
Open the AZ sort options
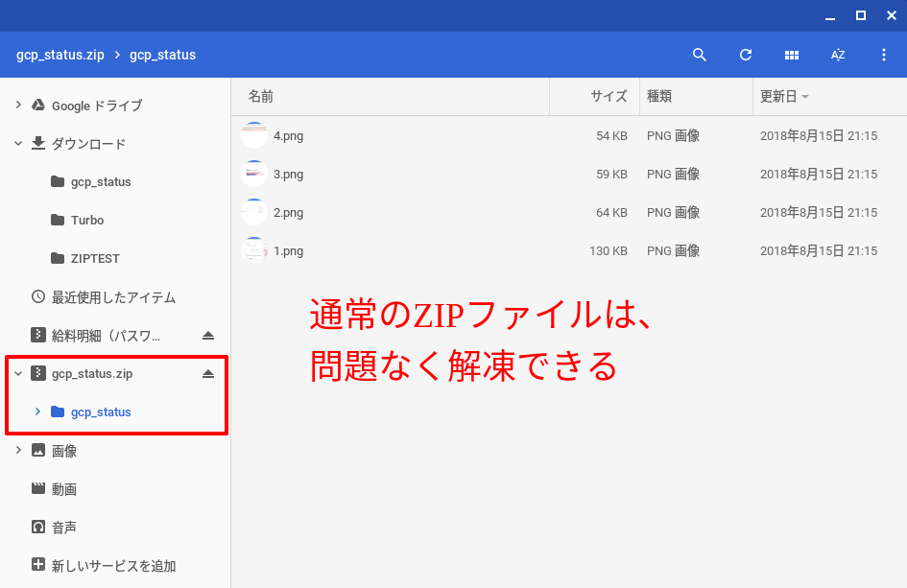click(x=838, y=55)
